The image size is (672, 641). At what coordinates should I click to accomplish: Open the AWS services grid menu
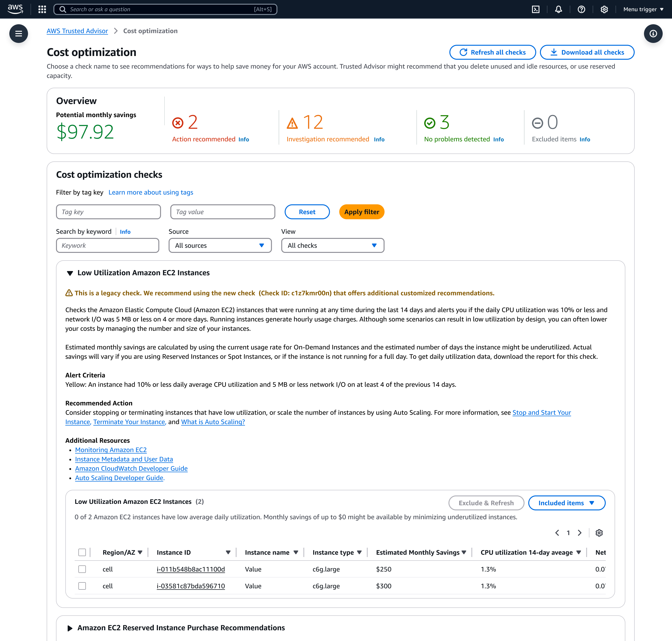click(42, 9)
